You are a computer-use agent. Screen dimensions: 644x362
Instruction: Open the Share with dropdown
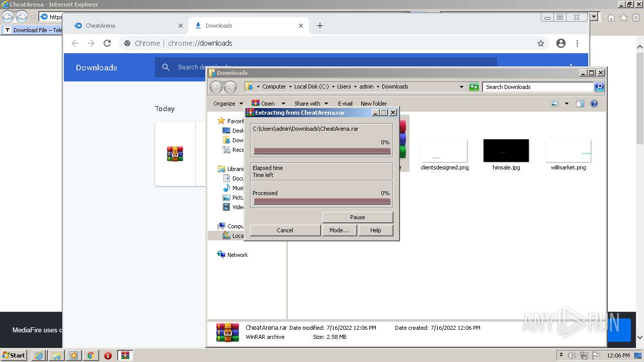[311, 104]
